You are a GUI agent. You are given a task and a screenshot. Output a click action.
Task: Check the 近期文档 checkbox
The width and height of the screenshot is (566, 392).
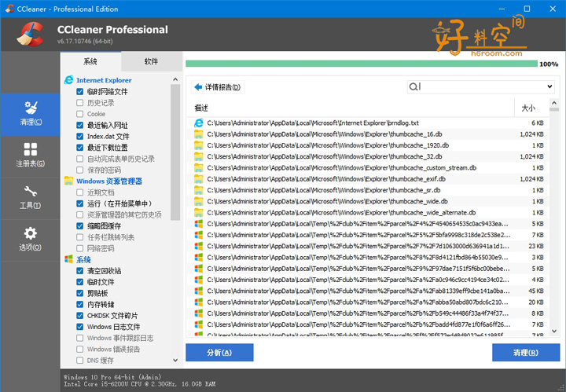tap(79, 192)
